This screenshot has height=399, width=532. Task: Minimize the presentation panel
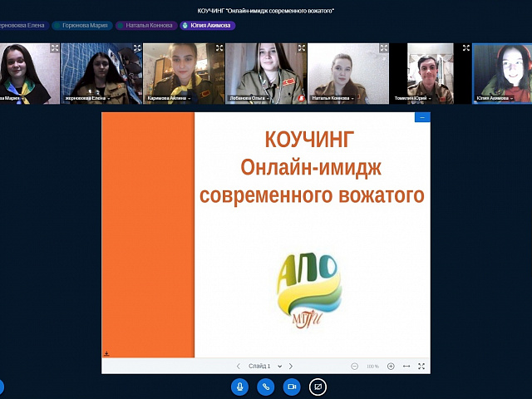(422, 117)
